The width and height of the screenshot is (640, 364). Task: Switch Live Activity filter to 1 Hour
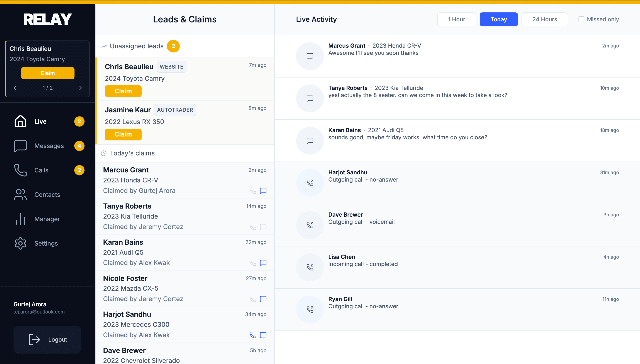click(456, 19)
